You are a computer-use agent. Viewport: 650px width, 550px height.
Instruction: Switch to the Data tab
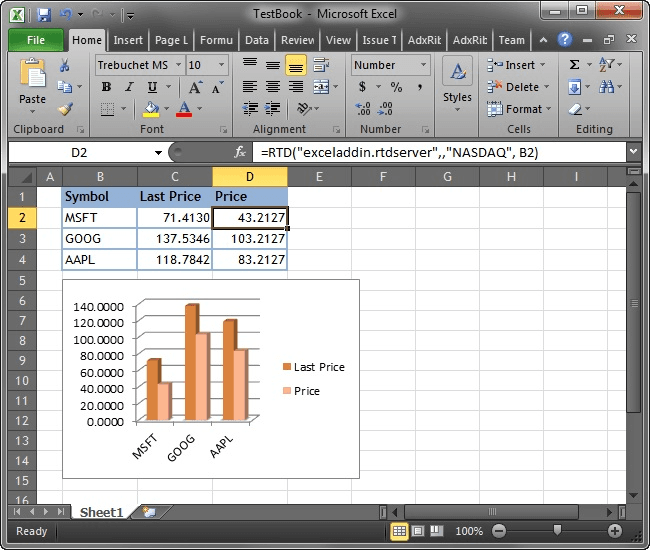(x=257, y=40)
